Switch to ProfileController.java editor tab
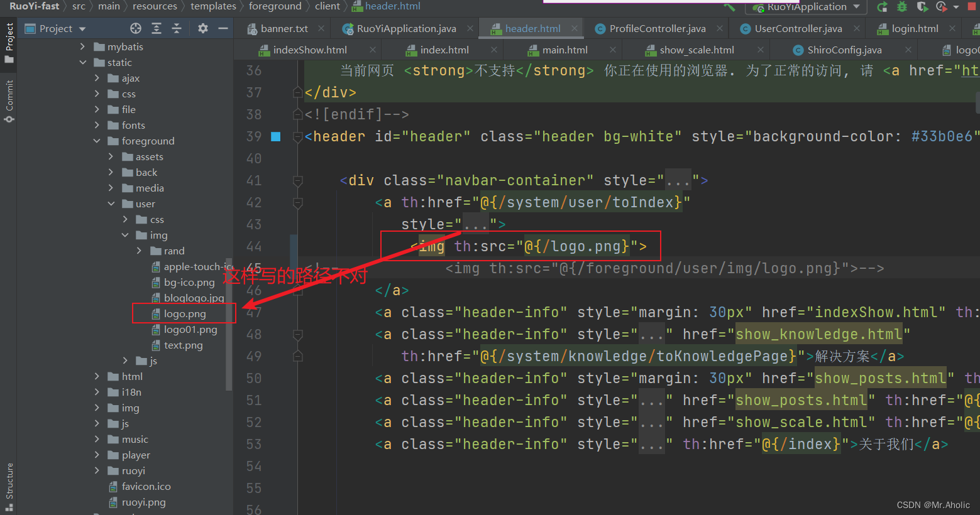The height and width of the screenshot is (515, 980). [x=658, y=28]
